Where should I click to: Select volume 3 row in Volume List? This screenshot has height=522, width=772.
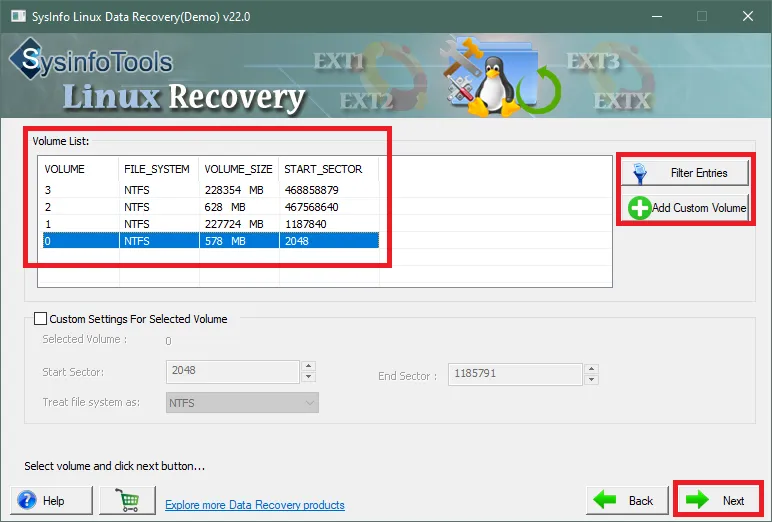[211, 190]
